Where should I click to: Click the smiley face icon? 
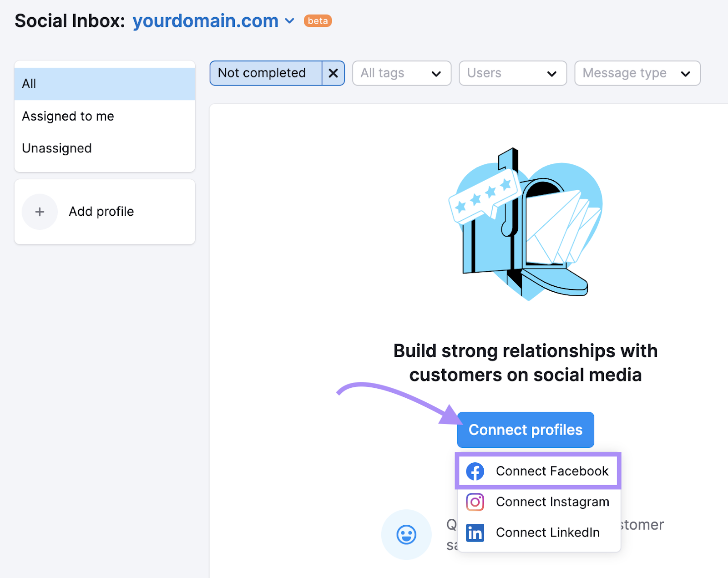[x=406, y=534]
